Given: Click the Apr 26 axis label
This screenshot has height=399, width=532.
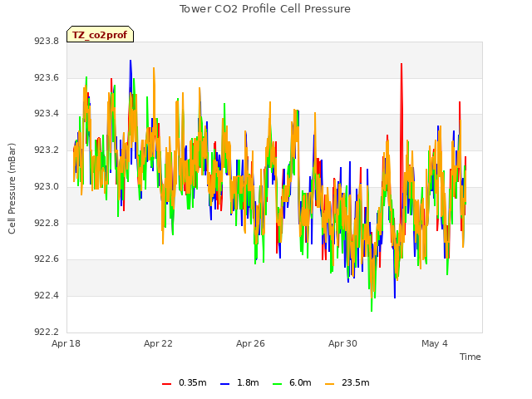Looking at the screenshot, I should coord(250,343).
